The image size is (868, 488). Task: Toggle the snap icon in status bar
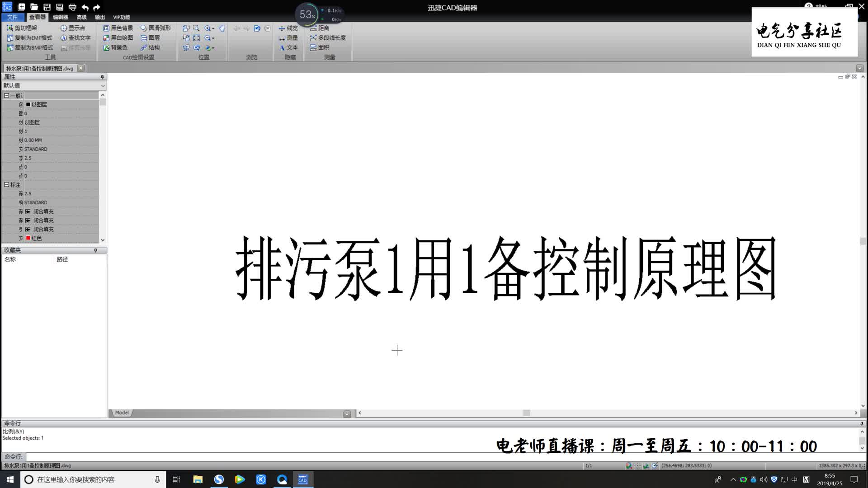[628, 466]
